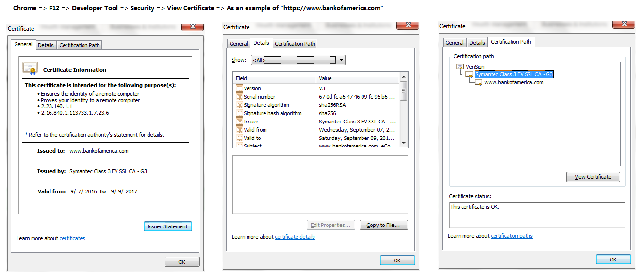Open the certification paths help link
Screen dimensions: 644x278
coord(512,236)
